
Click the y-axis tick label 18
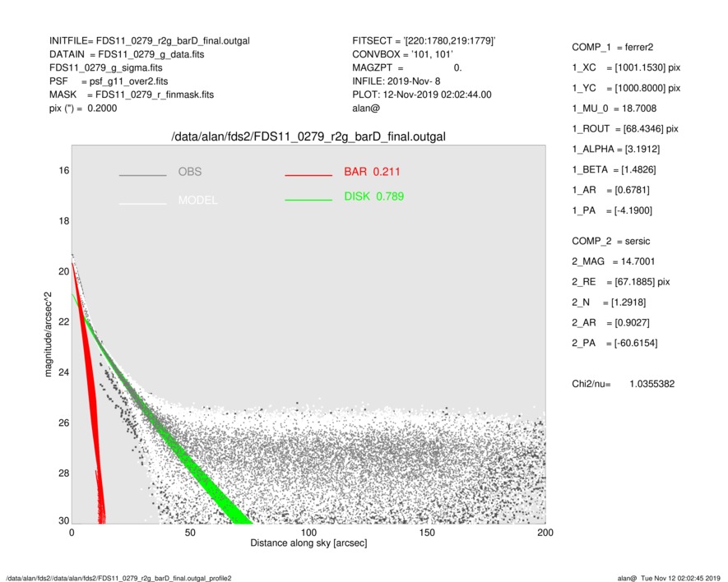click(x=64, y=221)
